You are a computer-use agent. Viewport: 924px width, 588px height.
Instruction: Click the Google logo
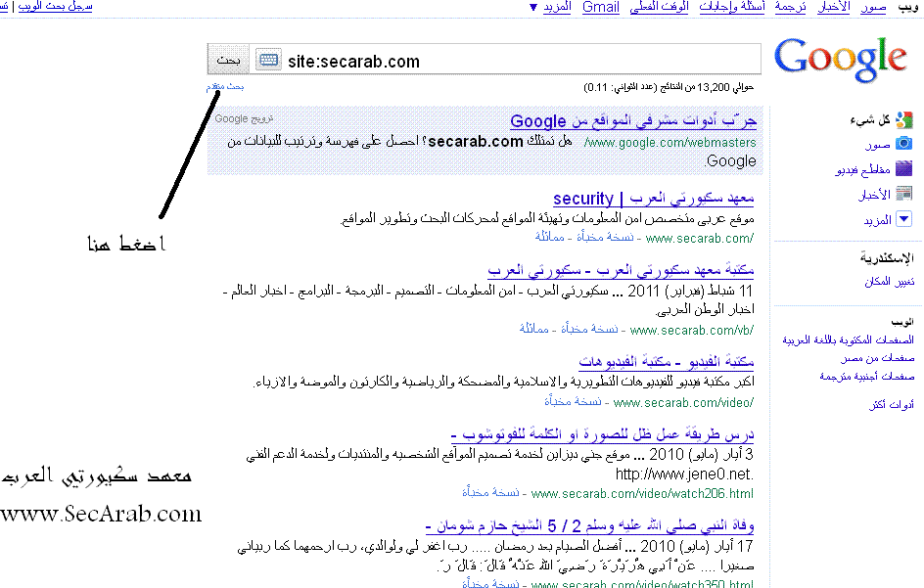pyautogui.click(x=841, y=59)
